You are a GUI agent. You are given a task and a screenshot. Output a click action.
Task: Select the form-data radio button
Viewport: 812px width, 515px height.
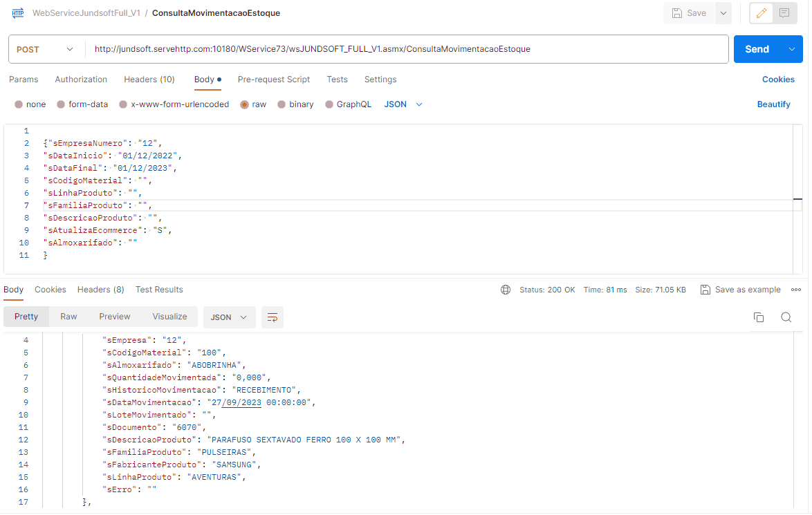pyautogui.click(x=62, y=104)
